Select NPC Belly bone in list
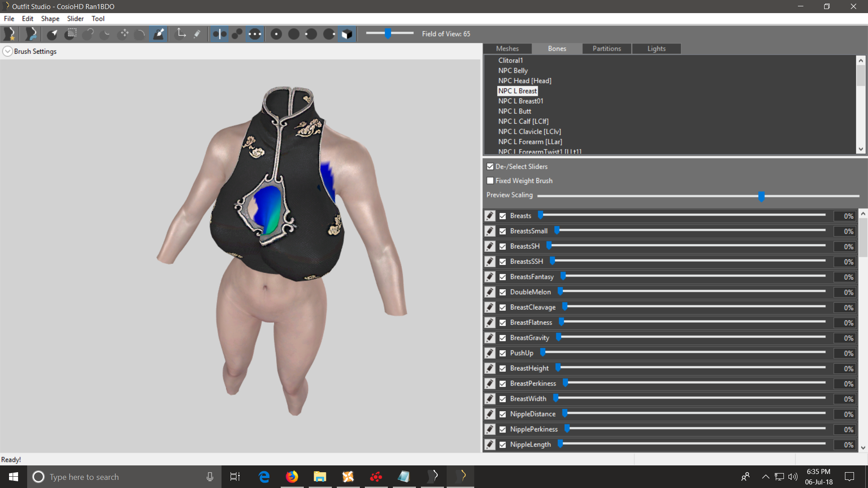 [513, 70]
